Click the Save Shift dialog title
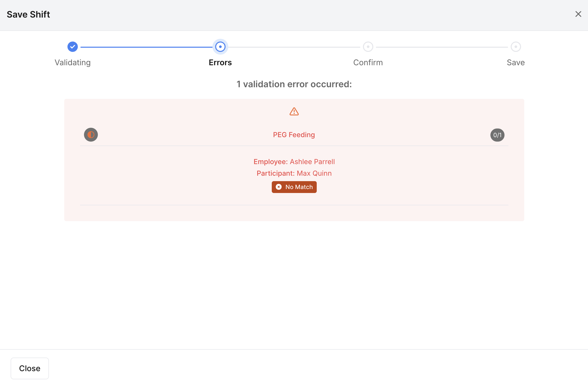 click(x=28, y=14)
